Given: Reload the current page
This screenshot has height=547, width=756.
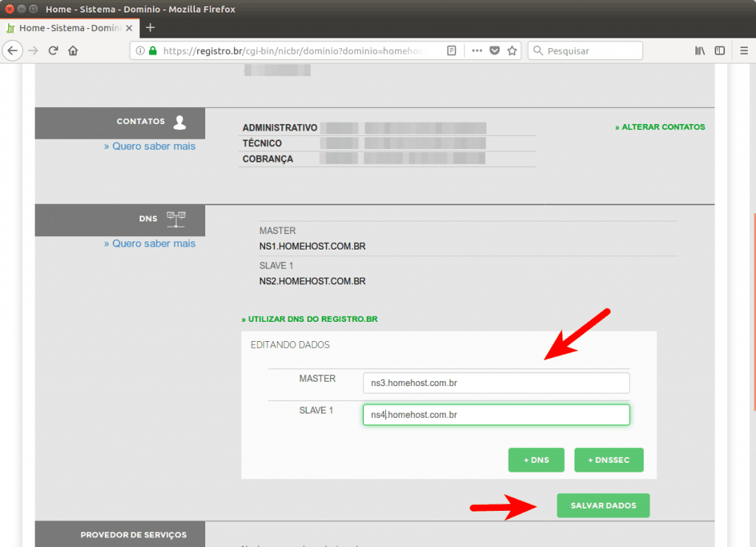Looking at the screenshot, I should (53, 51).
